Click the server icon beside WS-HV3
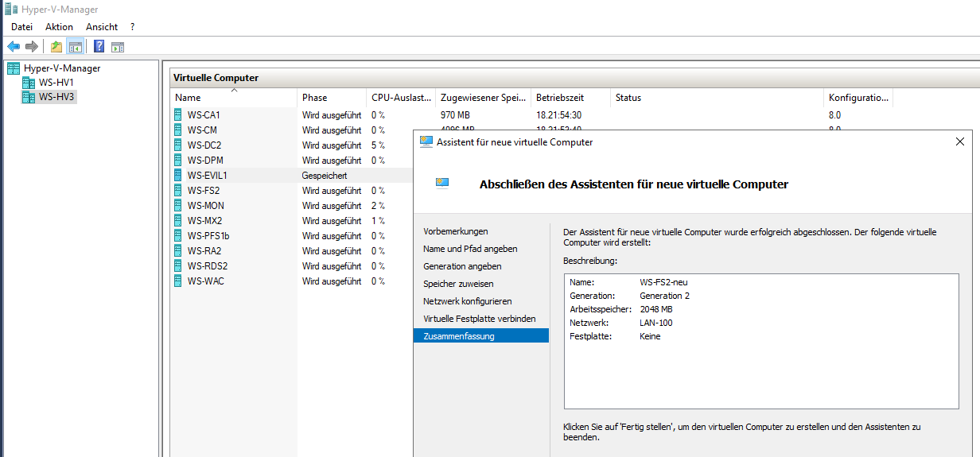This screenshot has width=980, height=457. point(29,97)
